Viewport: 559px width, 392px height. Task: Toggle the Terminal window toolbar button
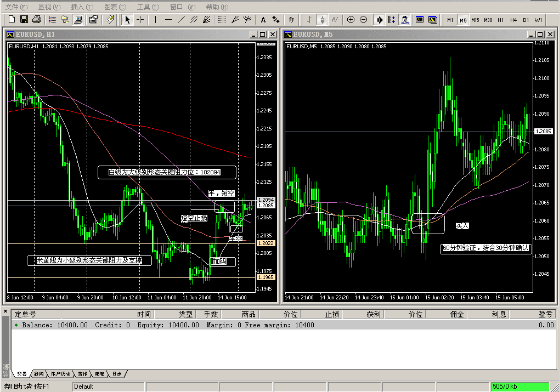pyautogui.click(x=78, y=20)
